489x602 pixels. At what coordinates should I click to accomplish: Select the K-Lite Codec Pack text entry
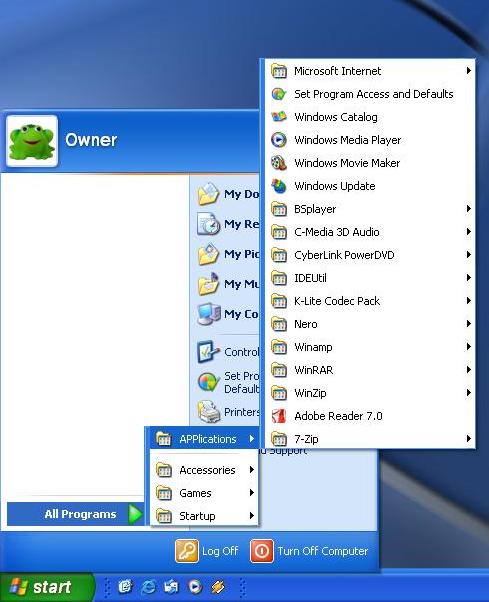pos(337,301)
